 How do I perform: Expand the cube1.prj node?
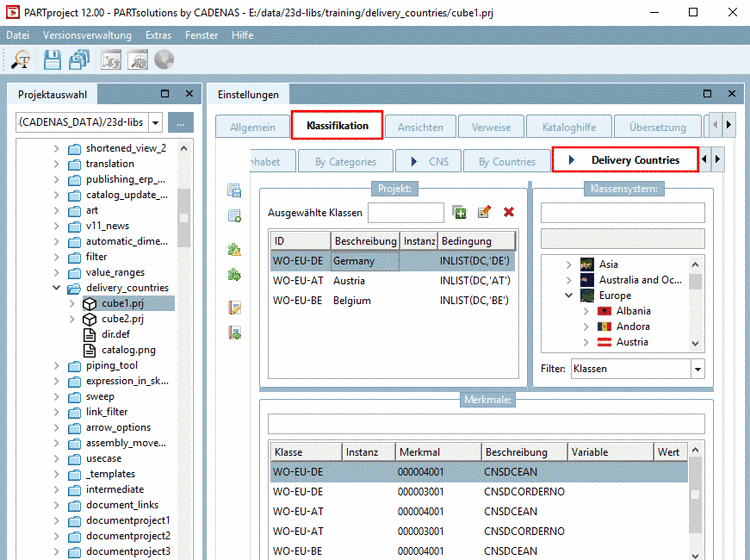point(72,303)
